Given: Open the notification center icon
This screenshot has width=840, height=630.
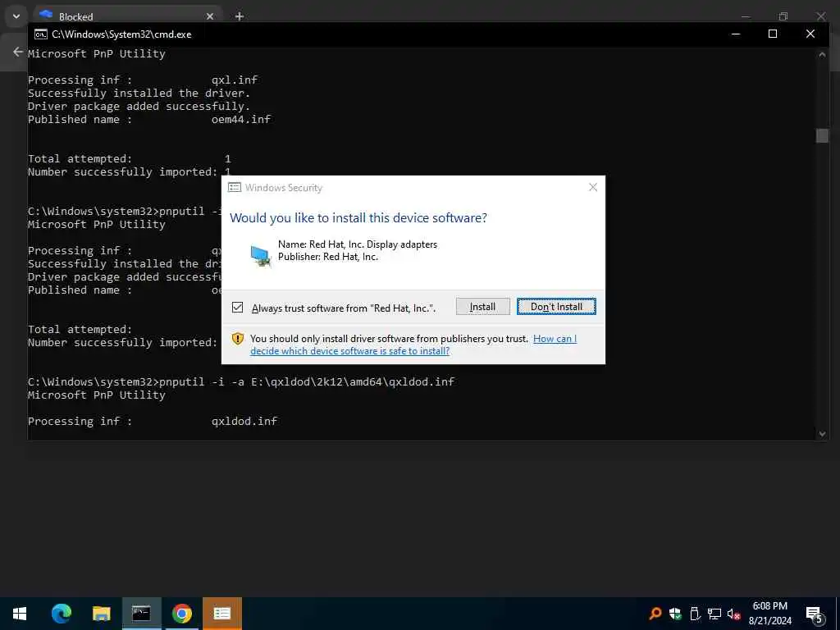Looking at the screenshot, I should (x=815, y=614).
